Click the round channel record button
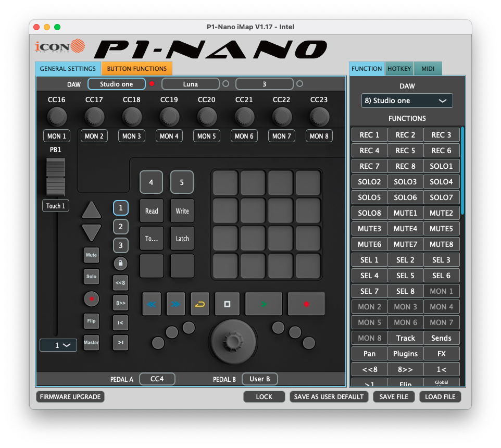 [91, 299]
